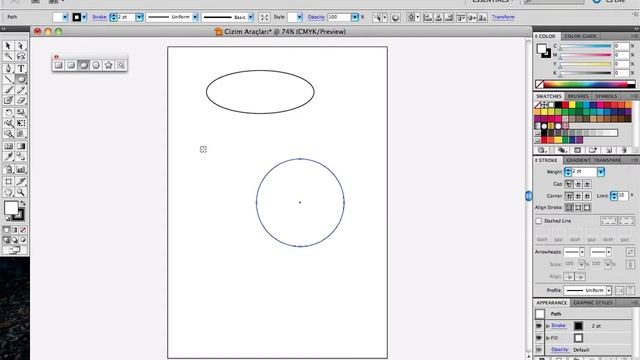The height and width of the screenshot is (360, 640).
Task: Click Flare tool in floating shape panel
Action: click(x=121, y=65)
